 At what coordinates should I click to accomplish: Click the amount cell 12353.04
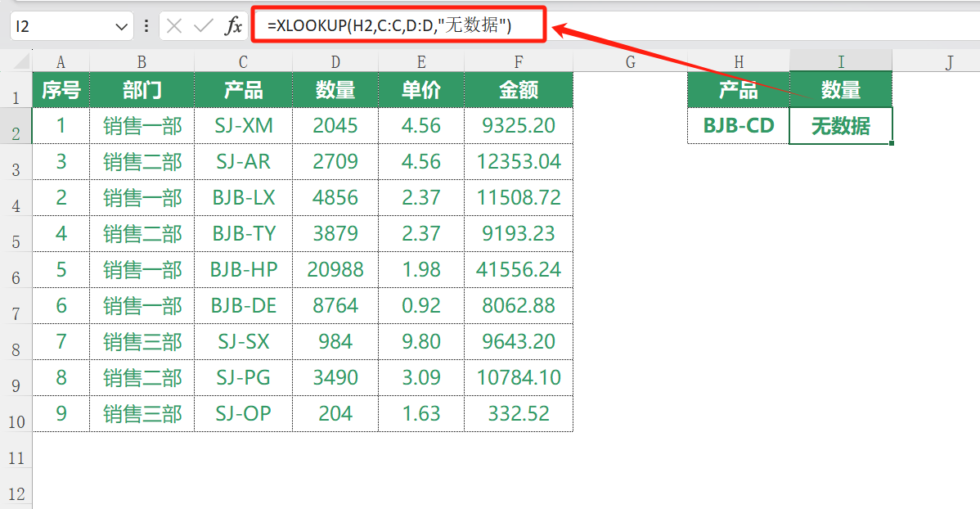pyautogui.click(x=519, y=162)
